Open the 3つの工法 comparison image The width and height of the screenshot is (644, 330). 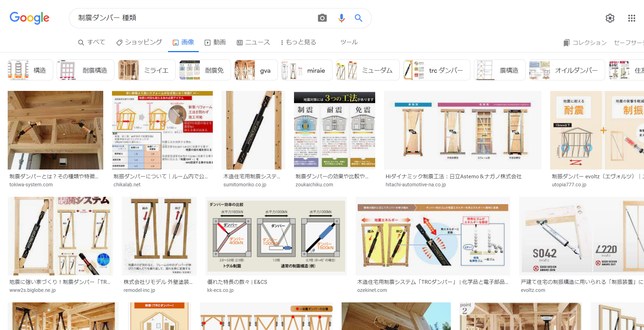pyautogui.click(x=335, y=130)
